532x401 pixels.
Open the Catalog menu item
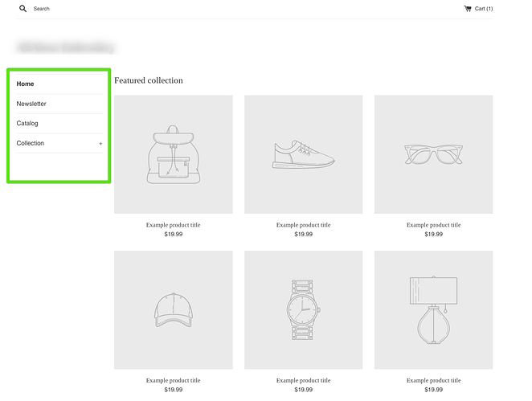tap(27, 124)
